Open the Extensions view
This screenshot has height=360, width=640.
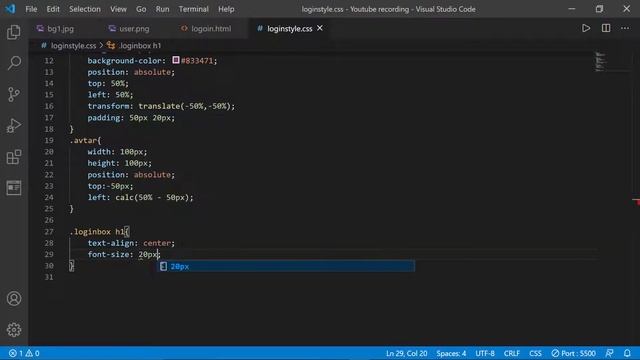[14, 157]
